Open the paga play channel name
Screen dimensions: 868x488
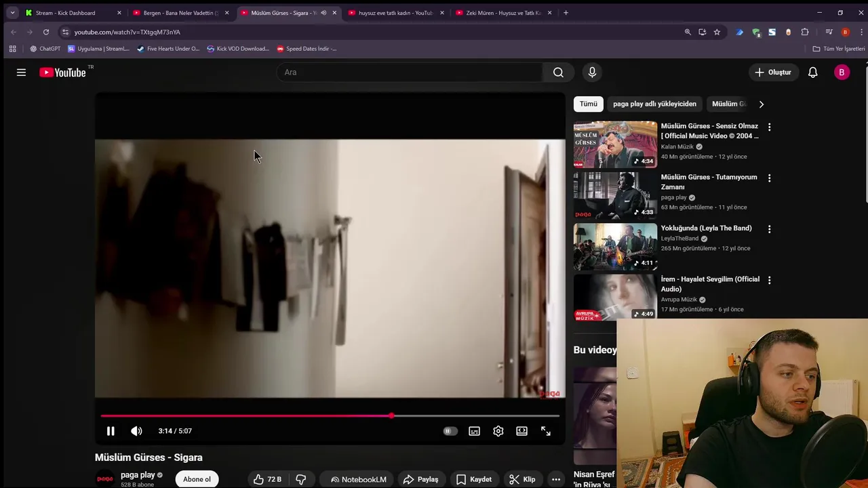click(138, 475)
